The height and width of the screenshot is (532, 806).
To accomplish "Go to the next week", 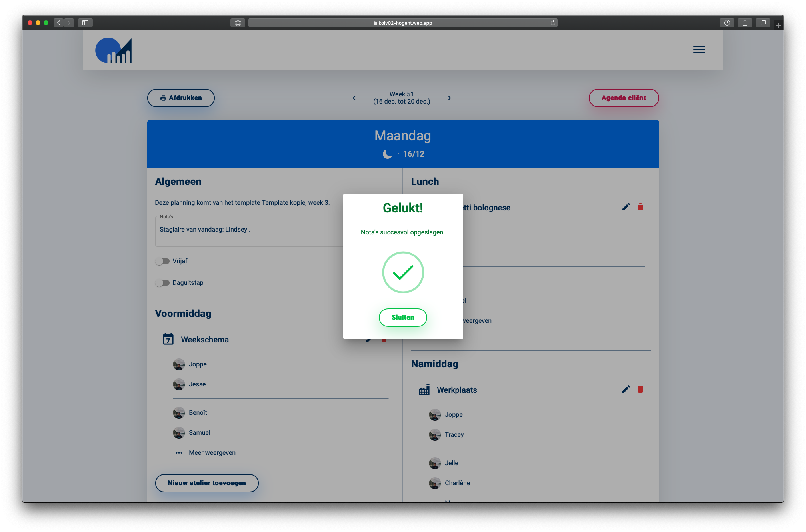I will point(449,98).
